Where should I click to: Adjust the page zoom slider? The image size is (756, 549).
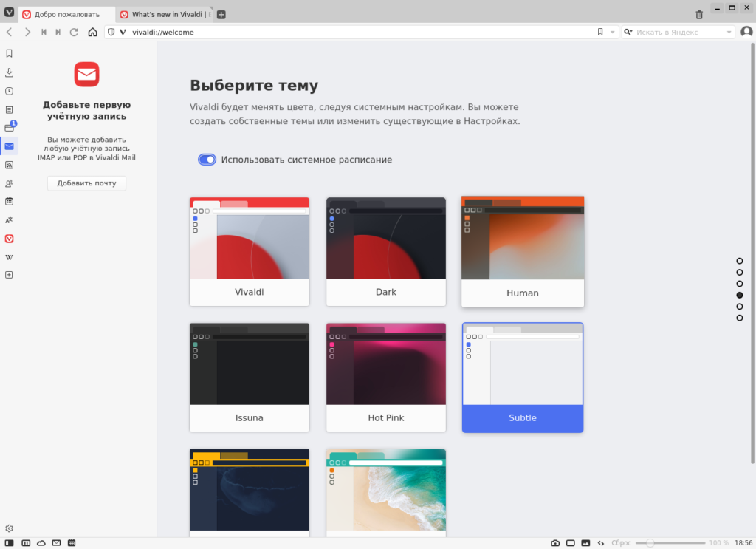tap(670, 543)
